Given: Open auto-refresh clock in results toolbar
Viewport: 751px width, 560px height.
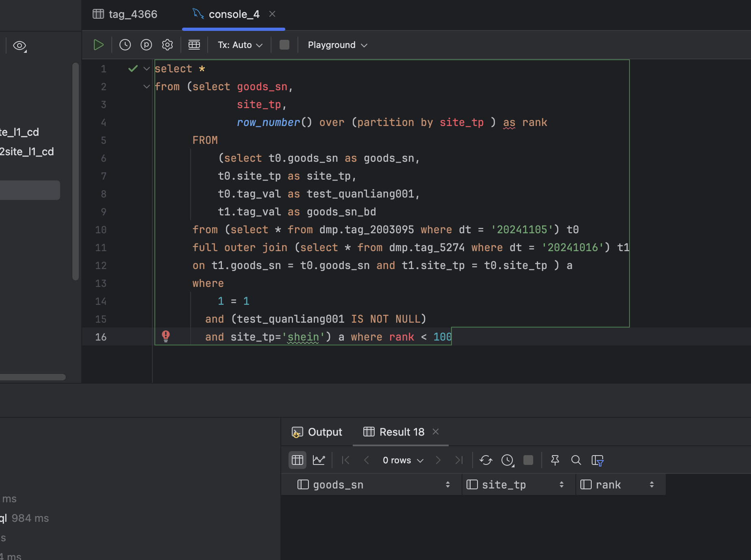Looking at the screenshot, I should 508,460.
